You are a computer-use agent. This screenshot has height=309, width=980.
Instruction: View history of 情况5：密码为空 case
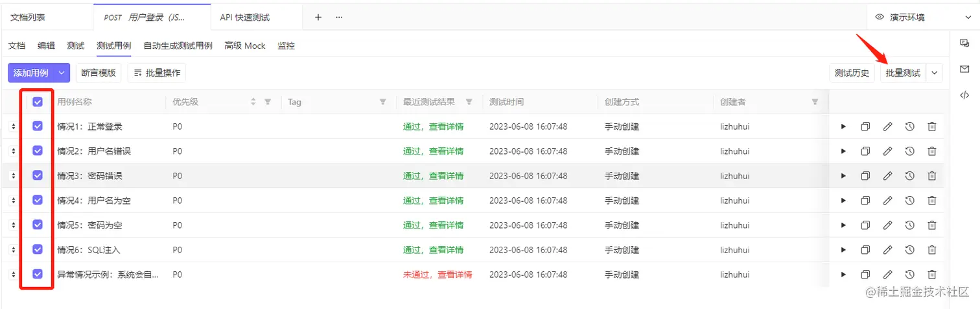(x=910, y=225)
